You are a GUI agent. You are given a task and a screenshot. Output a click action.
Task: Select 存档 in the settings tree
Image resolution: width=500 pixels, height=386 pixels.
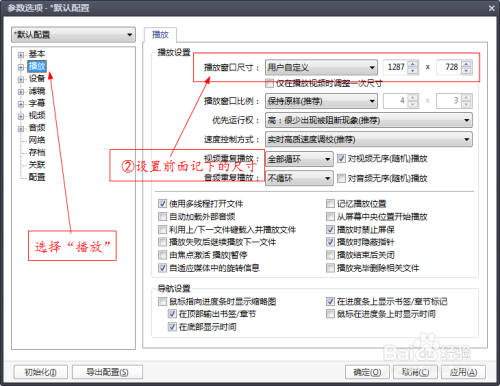(x=37, y=152)
